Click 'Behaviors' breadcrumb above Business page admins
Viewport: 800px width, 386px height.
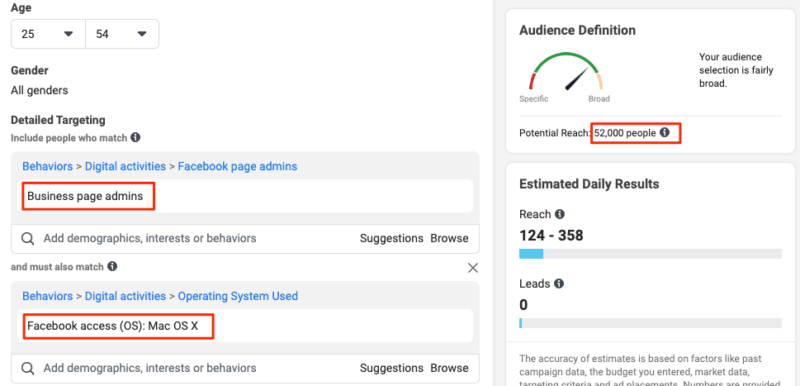tap(47, 166)
